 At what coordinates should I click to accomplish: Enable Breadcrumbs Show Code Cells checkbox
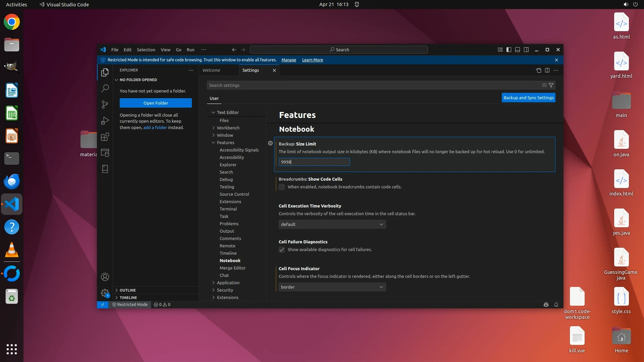coord(282,187)
